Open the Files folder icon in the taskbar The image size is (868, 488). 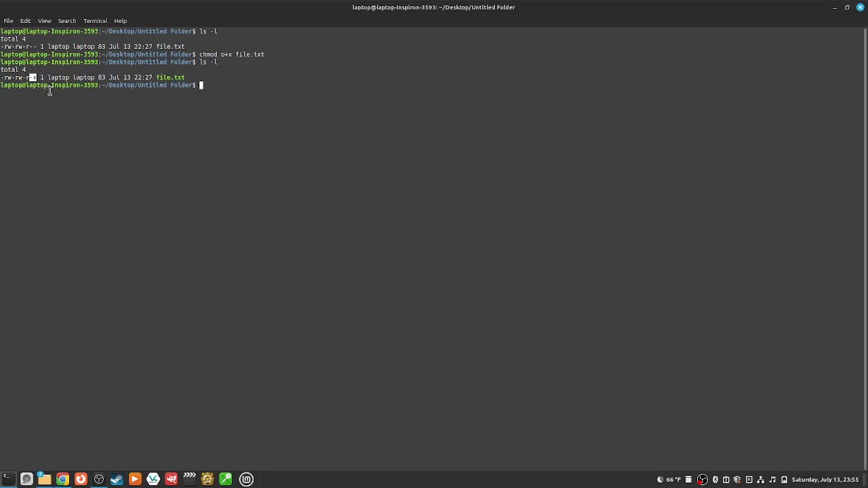tap(44, 479)
